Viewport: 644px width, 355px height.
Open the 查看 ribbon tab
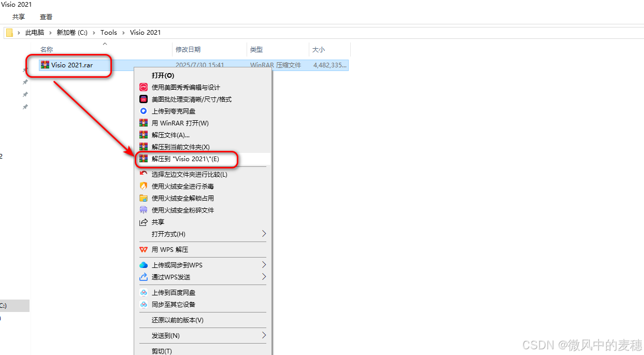(46, 17)
